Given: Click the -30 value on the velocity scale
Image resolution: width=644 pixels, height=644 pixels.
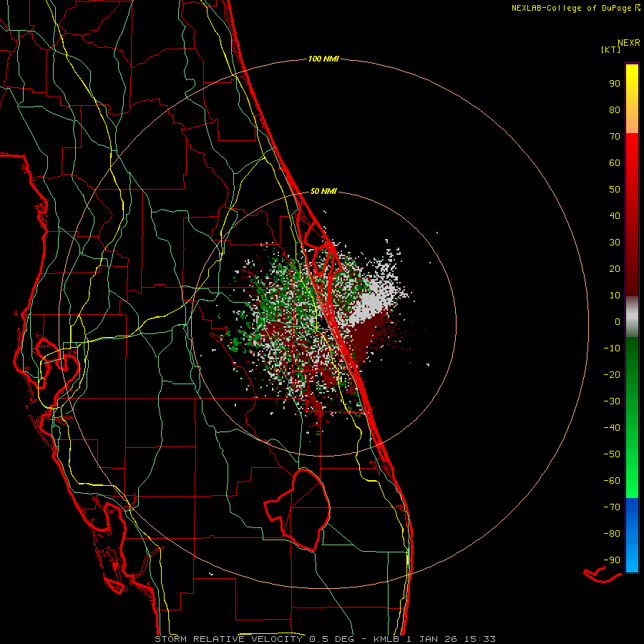Looking at the screenshot, I should pos(612,401).
